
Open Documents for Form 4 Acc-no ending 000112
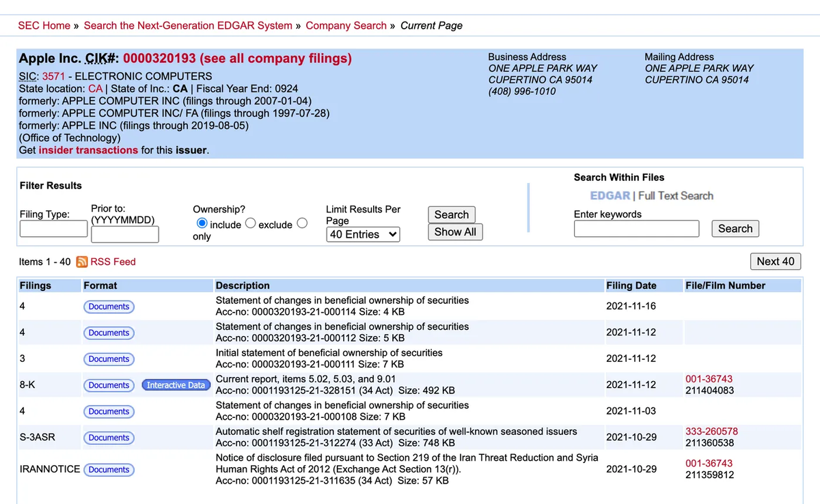coord(109,333)
